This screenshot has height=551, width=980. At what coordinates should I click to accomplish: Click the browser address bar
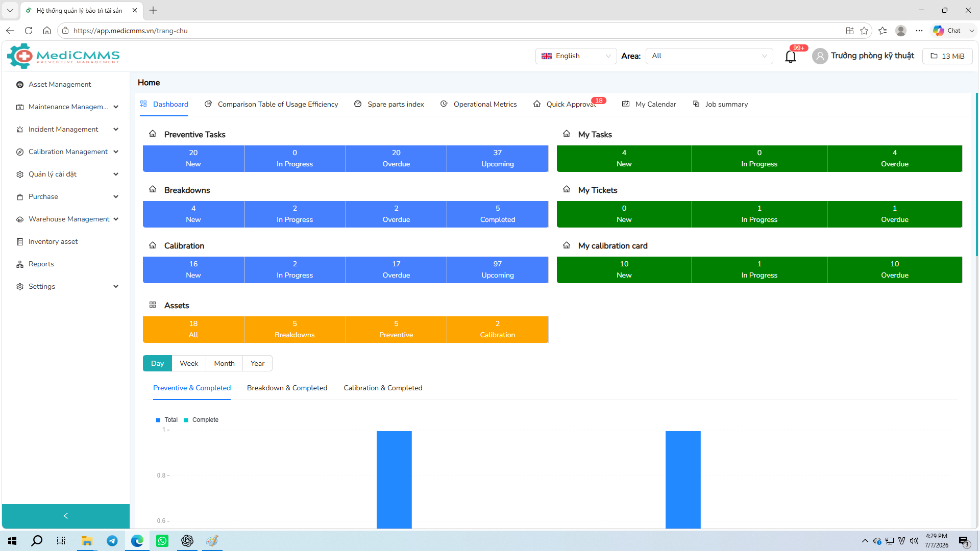tap(449, 31)
